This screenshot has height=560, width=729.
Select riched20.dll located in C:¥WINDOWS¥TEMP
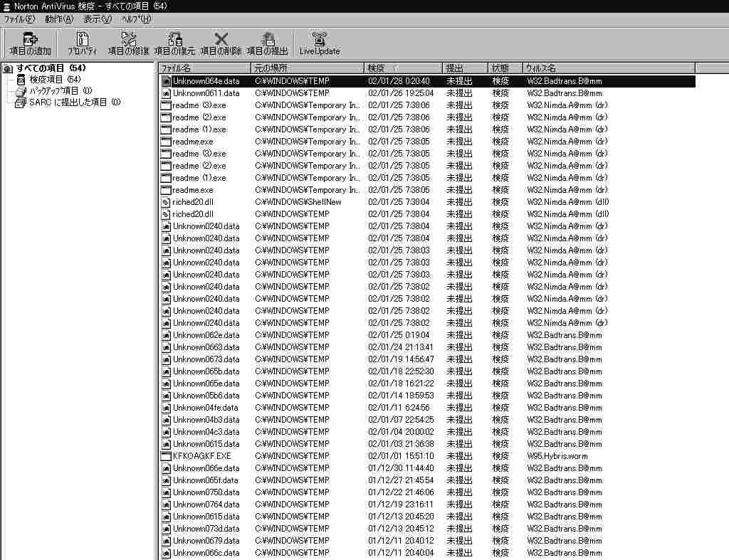[x=192, y=214]
